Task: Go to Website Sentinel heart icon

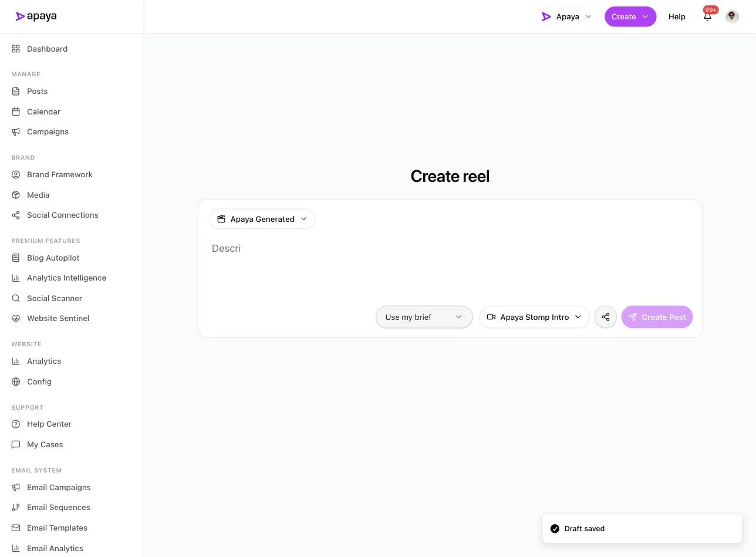Action: [x=16, y=318]
